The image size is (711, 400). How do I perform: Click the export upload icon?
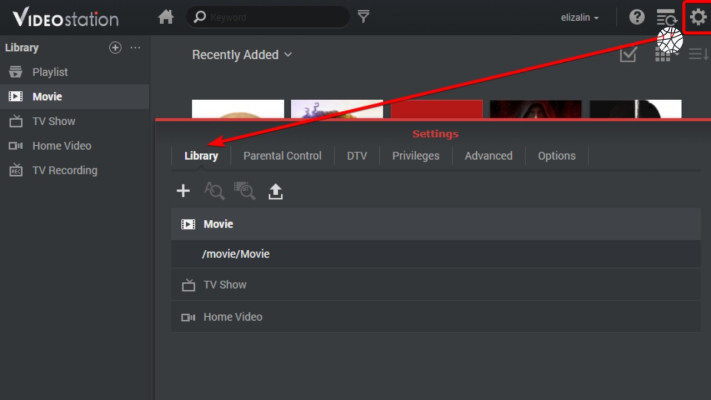tap(275, 191)
